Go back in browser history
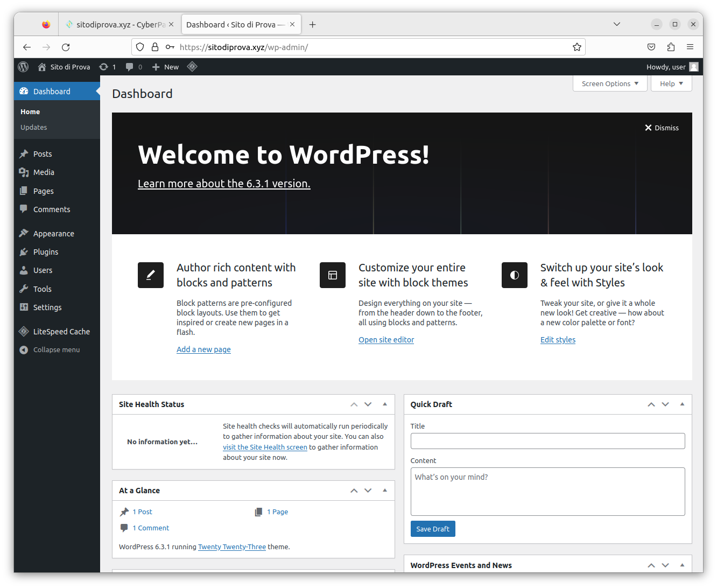The width and height of the screenshot is (717, 588). pos(27,47)
